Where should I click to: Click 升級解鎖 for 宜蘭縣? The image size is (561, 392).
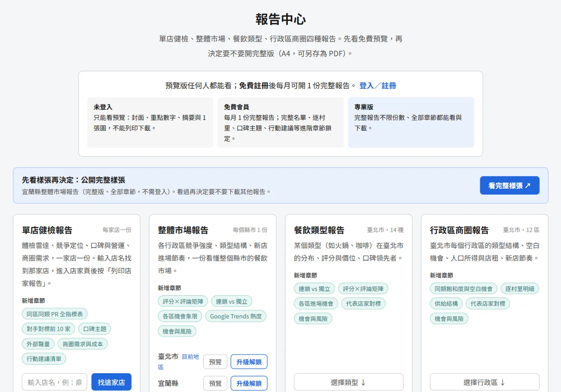click(x=249, y=384)
